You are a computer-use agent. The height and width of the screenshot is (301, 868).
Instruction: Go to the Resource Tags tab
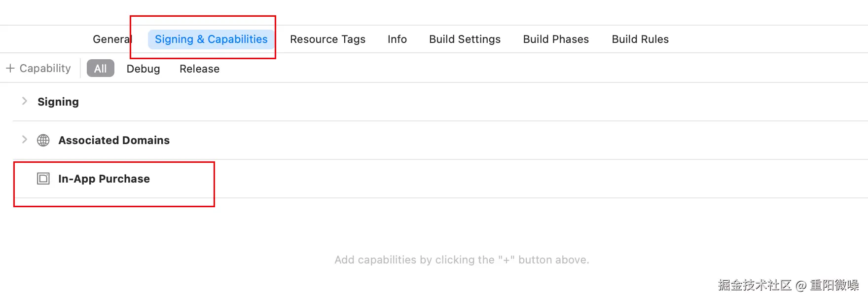coord(327,39)
